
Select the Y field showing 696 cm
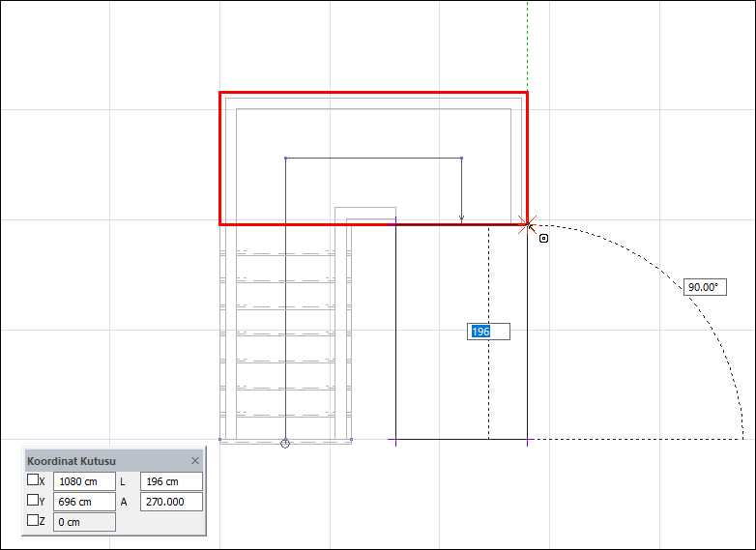(x=84, y=502)
